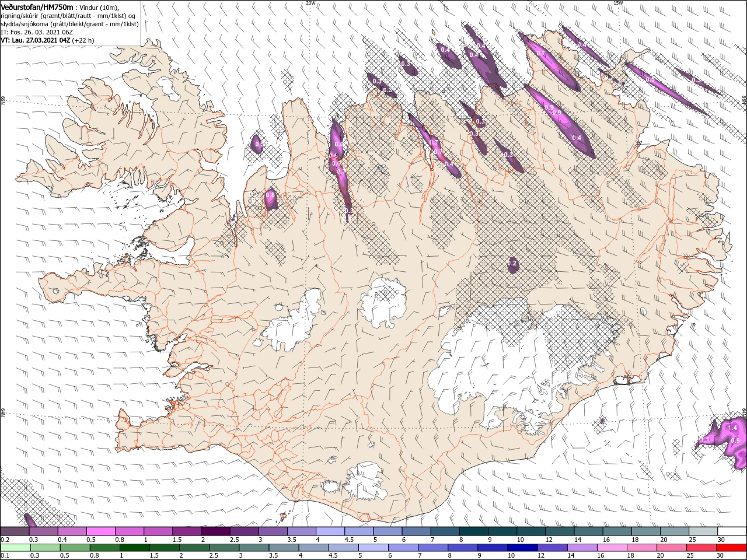Pick the 2 green swatch on the rain scale

click(x=194, y=548)
